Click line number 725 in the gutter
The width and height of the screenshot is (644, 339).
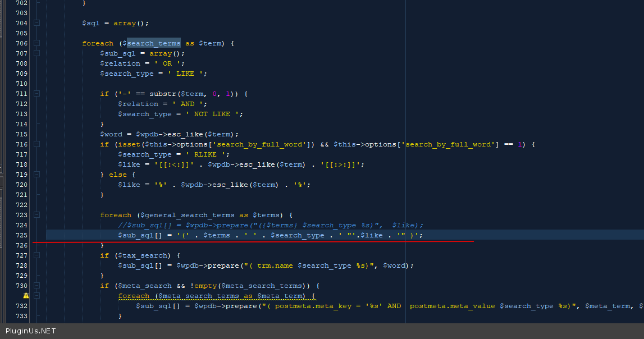[21, 235]
